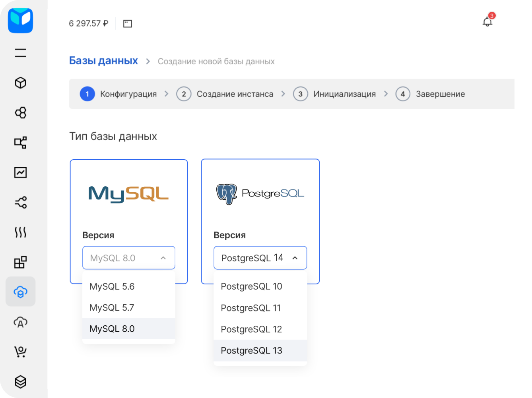
Task: Click the blue logo icon in sidebar
Action: click(20, 21)
